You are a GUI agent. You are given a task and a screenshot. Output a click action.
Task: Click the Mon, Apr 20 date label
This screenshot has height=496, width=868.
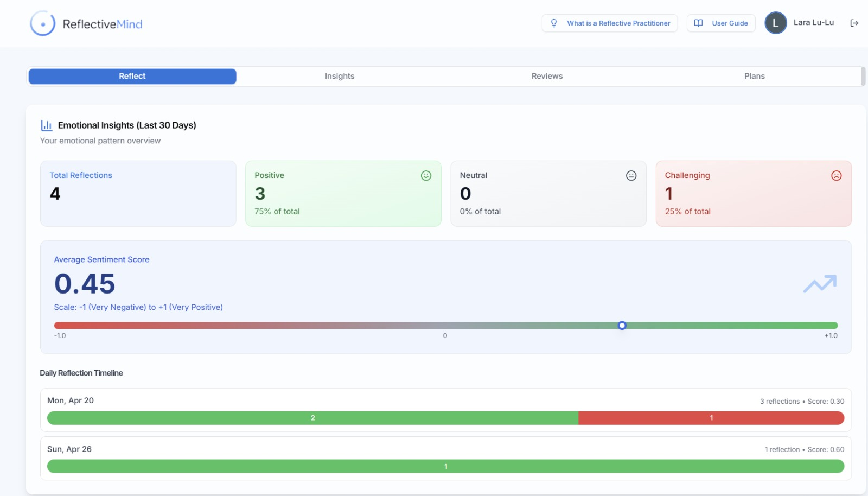(71, 400)
